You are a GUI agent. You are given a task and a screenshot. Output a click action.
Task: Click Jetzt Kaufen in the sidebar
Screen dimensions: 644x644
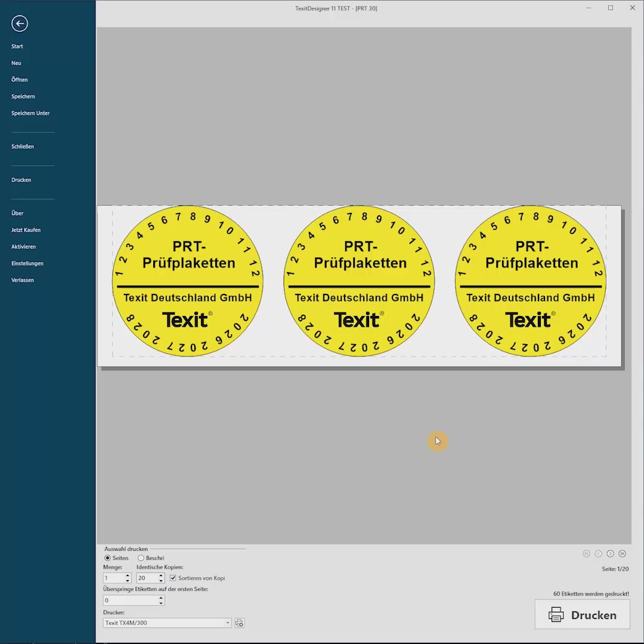pos(26,230)
